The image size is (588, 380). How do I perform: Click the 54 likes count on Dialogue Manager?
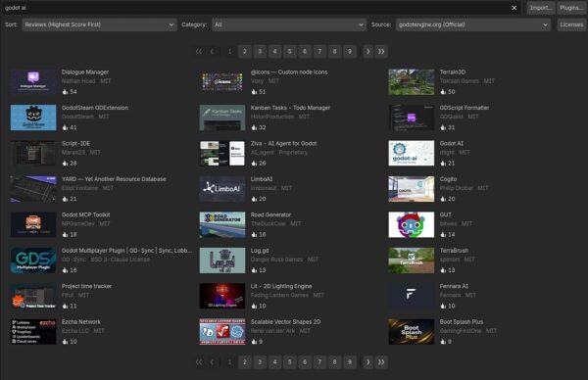point(73,92)
